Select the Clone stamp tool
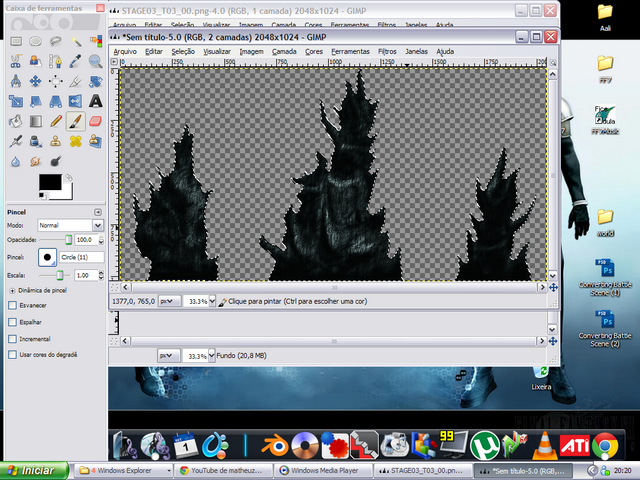640x480 pixels. pos(56,141)
